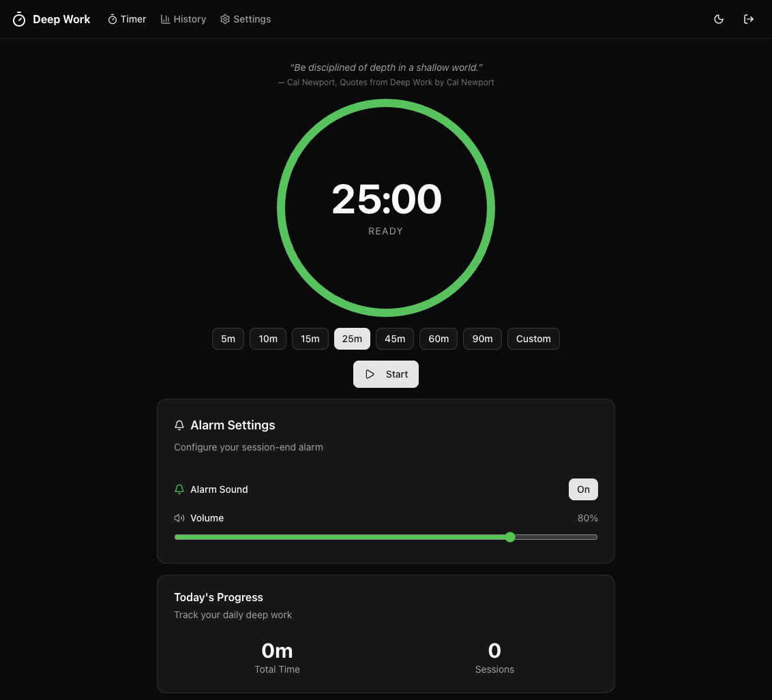This screenshot has width=772, height=700.
Task: Click the volume slider handle
Action: (x=510, y=537)
